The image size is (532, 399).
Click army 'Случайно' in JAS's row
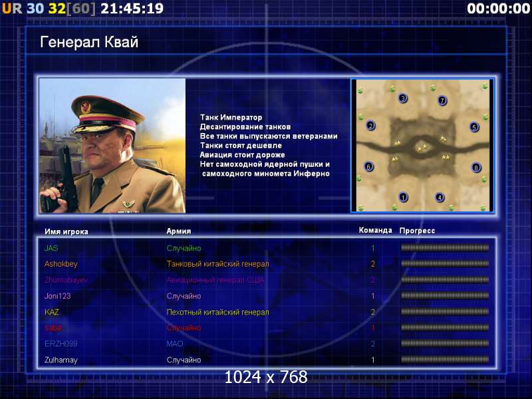tap(184, 248)
